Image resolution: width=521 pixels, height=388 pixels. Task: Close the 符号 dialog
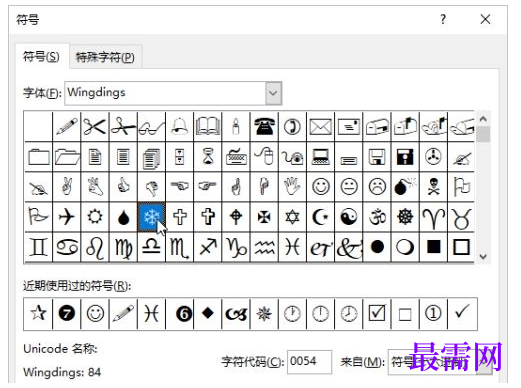pyautogui.click(x=485, y=19)
